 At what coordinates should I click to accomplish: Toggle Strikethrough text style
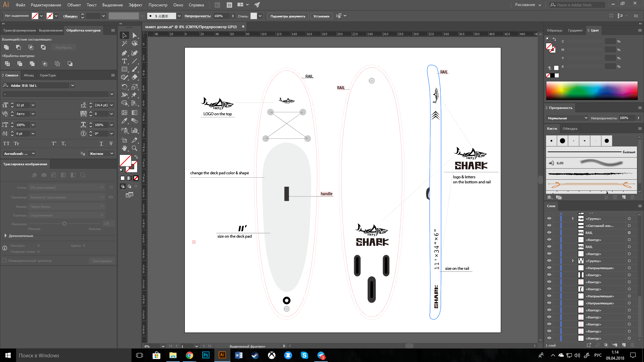tap(111, 143)
